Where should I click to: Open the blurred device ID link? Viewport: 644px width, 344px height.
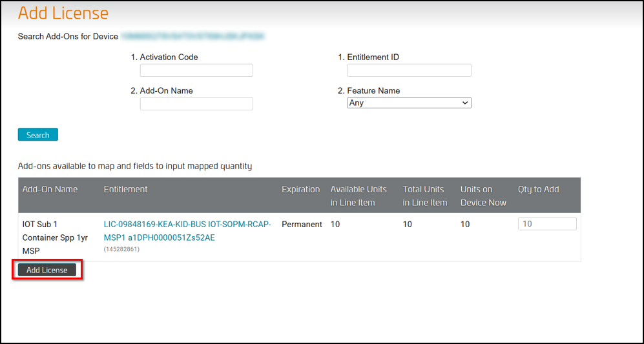coord(193,37)
